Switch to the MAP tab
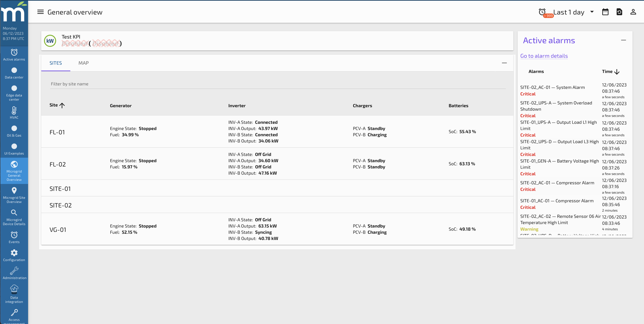The width and height of the screenshot is (644, 324). [x=83, y=63]
